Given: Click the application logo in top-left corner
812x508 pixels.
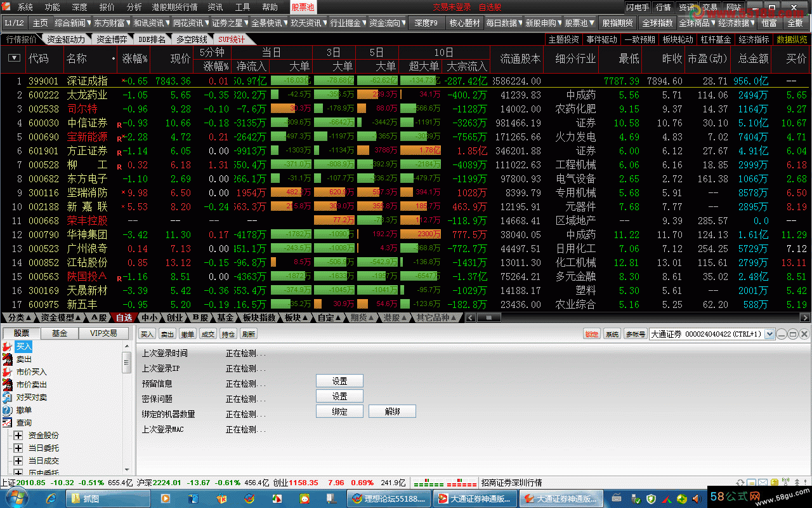Looking at the screenshot, I should coord(7,7).
